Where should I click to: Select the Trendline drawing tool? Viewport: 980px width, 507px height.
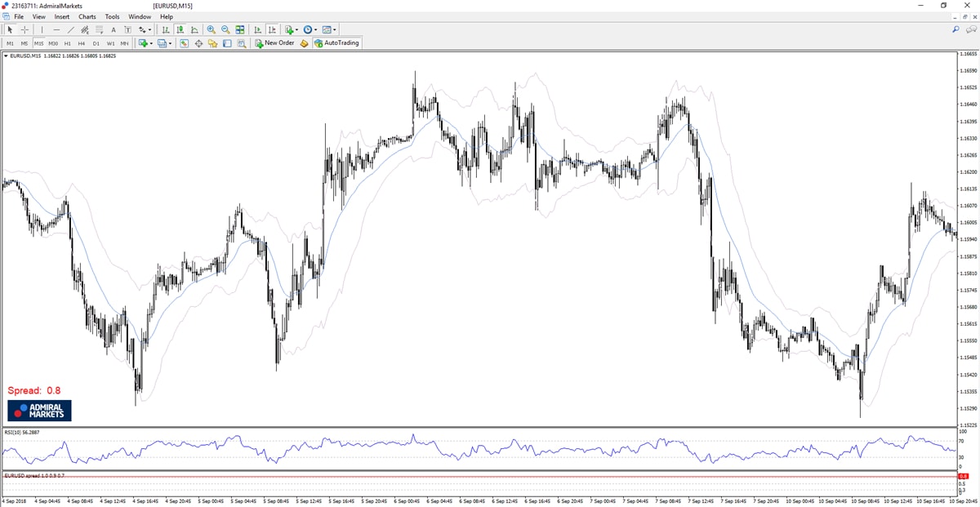tap(70, 29)
